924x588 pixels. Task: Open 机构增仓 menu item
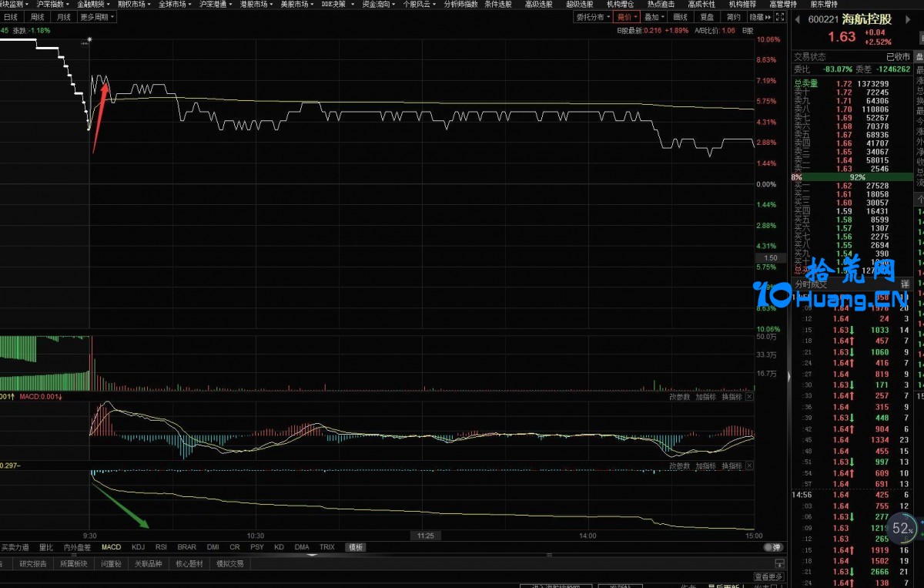tap(620, 4)
